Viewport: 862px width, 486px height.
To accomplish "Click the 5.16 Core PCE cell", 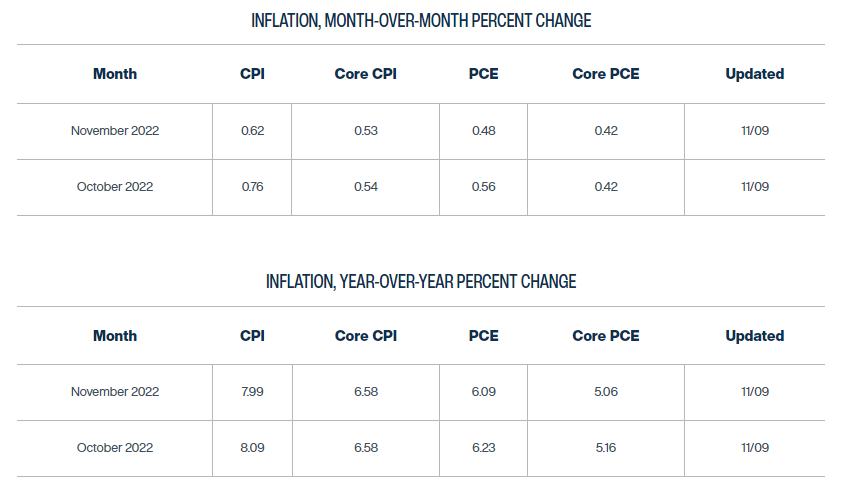I will point(605,448).
